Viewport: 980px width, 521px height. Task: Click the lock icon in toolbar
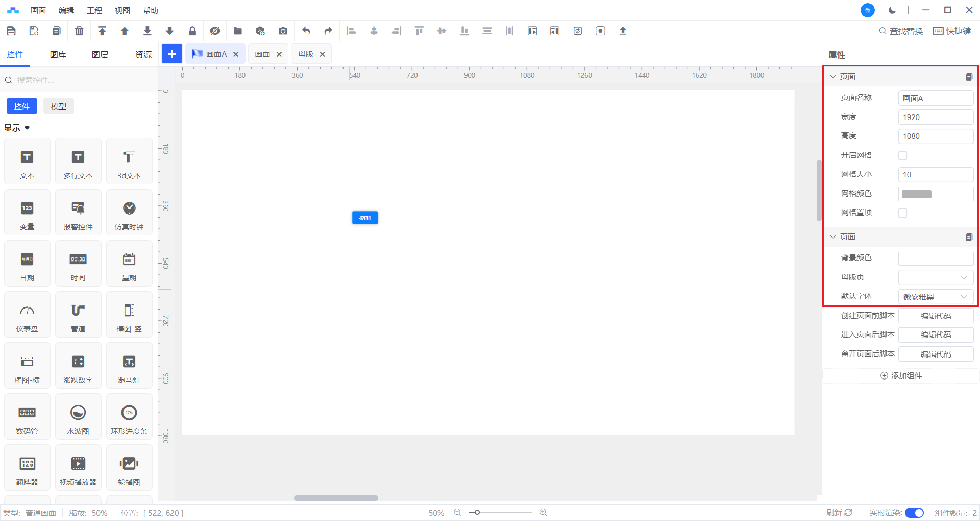(192, 31)
